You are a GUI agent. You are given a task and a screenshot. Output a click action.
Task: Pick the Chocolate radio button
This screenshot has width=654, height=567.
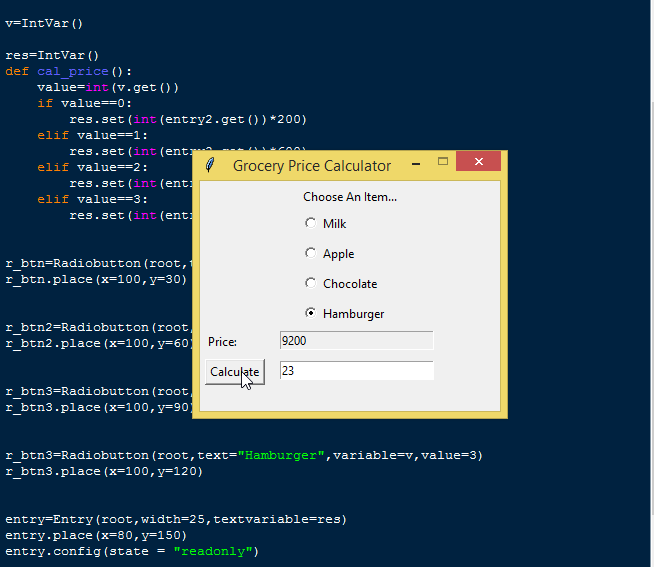point(311,283)
